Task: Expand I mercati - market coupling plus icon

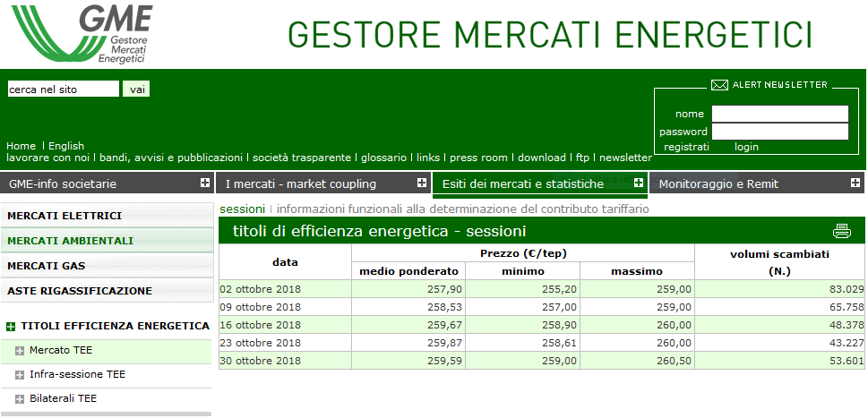Action: click(422, 183)
